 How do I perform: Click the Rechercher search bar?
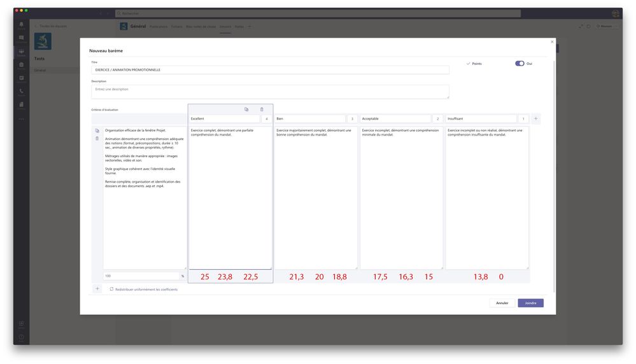[318, 13]
